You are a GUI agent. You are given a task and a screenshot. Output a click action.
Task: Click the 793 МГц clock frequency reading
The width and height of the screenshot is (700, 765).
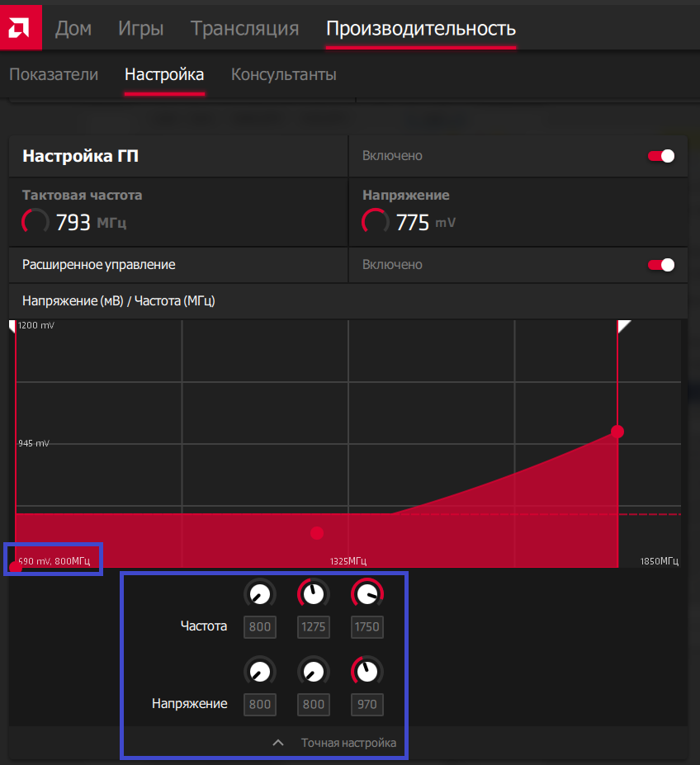point(74,223)
